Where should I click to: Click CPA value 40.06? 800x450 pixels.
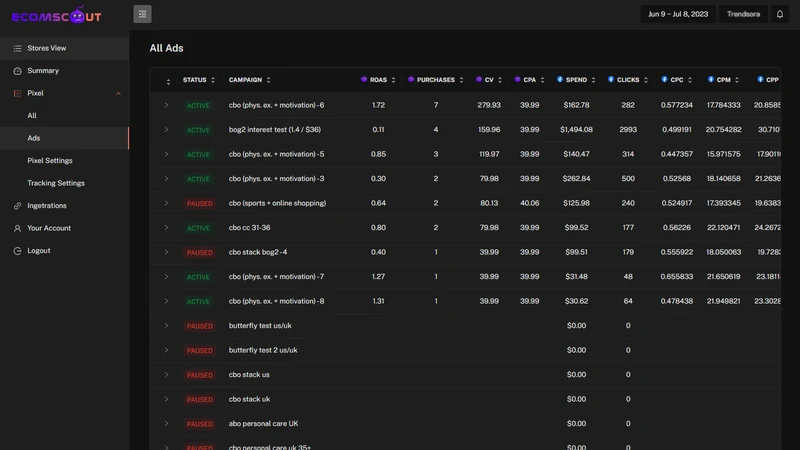(529, 203)
